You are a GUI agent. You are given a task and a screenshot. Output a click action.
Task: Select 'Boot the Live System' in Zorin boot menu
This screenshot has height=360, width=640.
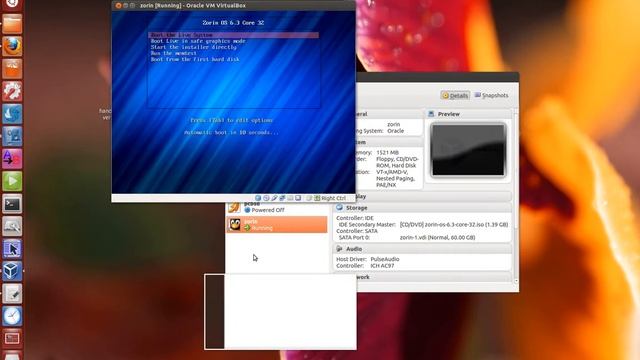coord(233,35)
